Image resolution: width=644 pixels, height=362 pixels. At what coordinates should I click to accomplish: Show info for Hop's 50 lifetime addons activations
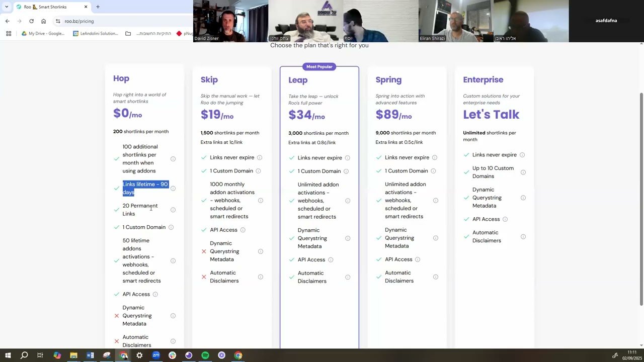(x=173, y=261)
